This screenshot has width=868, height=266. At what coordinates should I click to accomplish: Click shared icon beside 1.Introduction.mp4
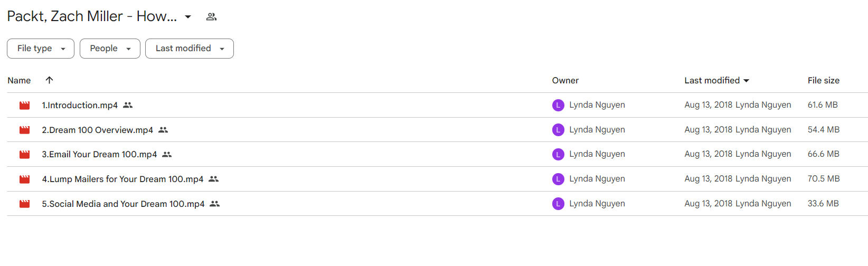click(x=128, y=105)
